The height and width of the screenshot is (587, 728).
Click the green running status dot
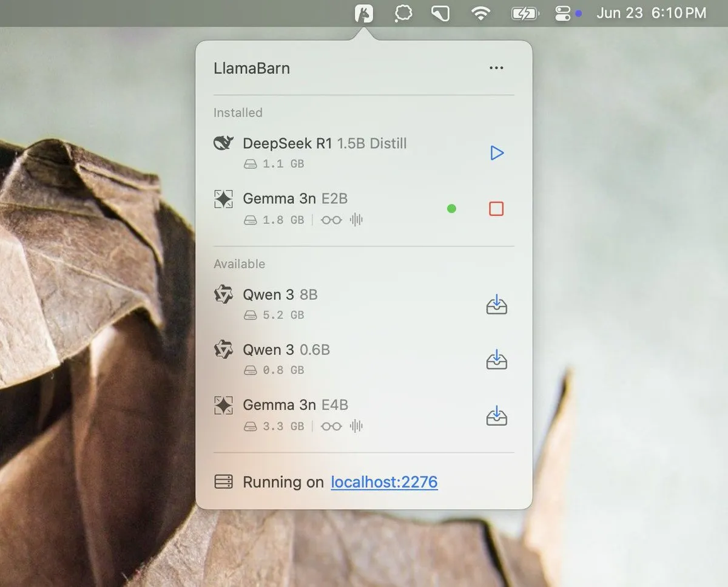(x=451, y=209)
